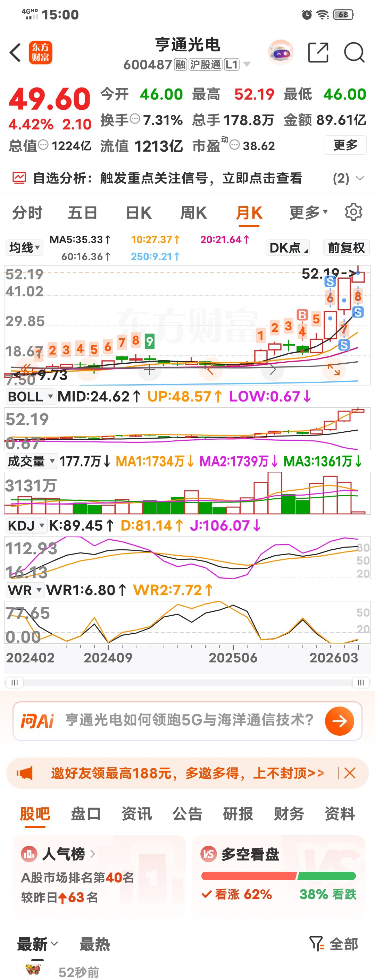The image size is (375, 980).
Task: Switch to 五日 chart tab
Action: click(83, 213)
